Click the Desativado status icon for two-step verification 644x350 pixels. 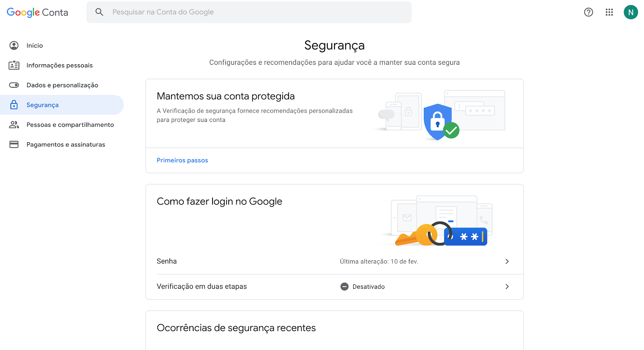click(345, 286)
